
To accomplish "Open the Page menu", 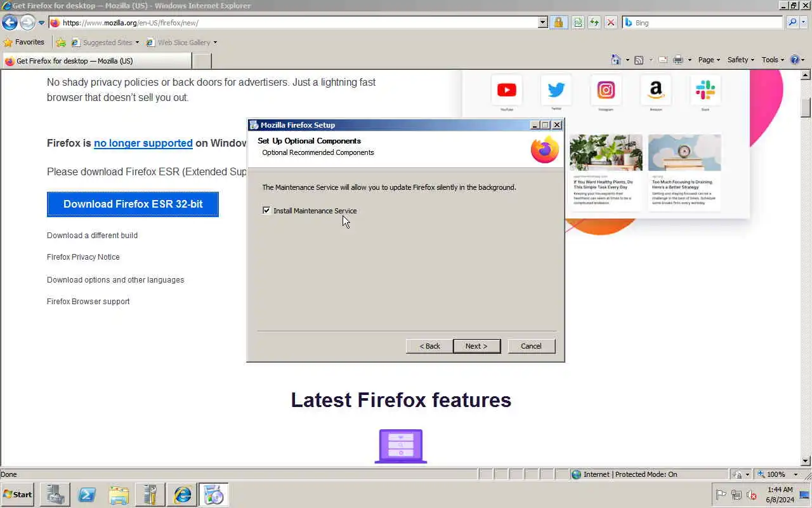I will (x=709, y=60).
